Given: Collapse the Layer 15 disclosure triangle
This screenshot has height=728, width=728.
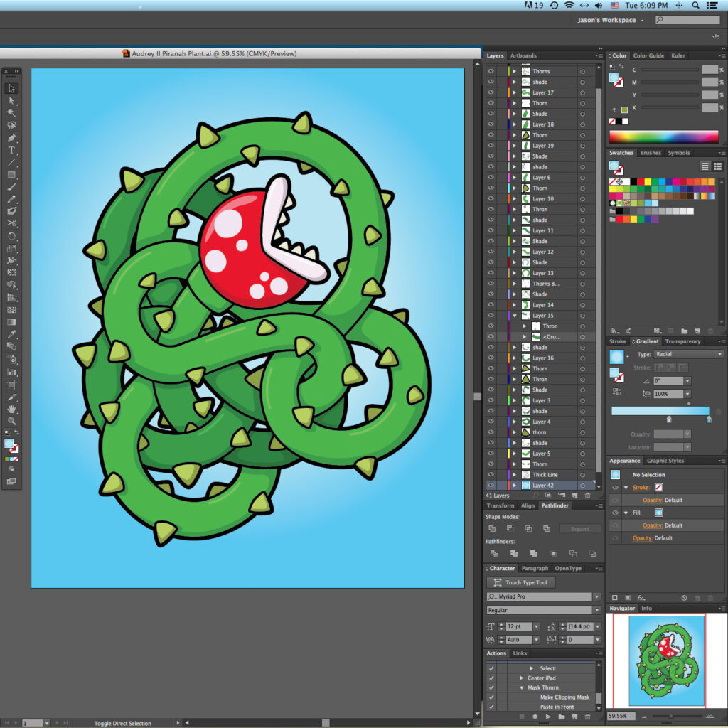Looking at the screenshot, I should tap(514, 316).
